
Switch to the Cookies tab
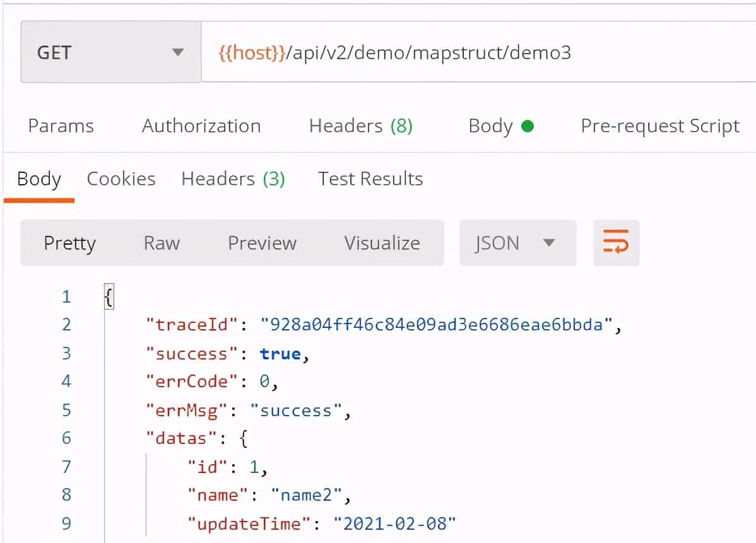121,179
